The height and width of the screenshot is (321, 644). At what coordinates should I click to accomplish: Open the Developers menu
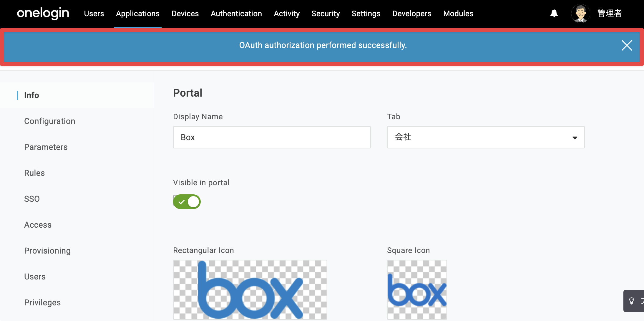click(412, 14)
